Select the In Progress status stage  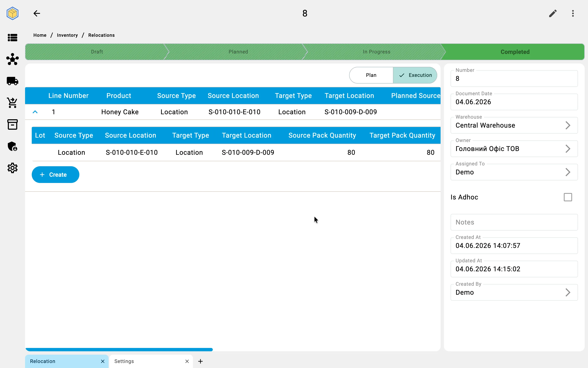pyautogui.click(x=376, y=52)
